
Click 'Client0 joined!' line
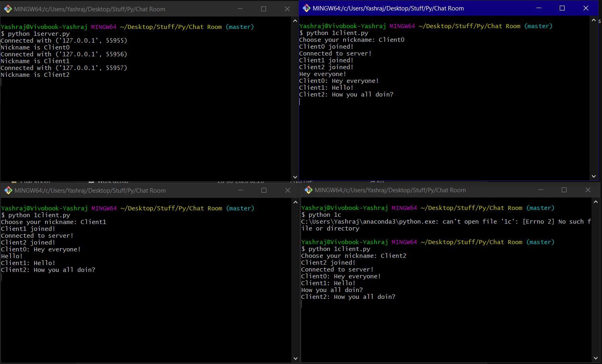click(x=326, y=47)
